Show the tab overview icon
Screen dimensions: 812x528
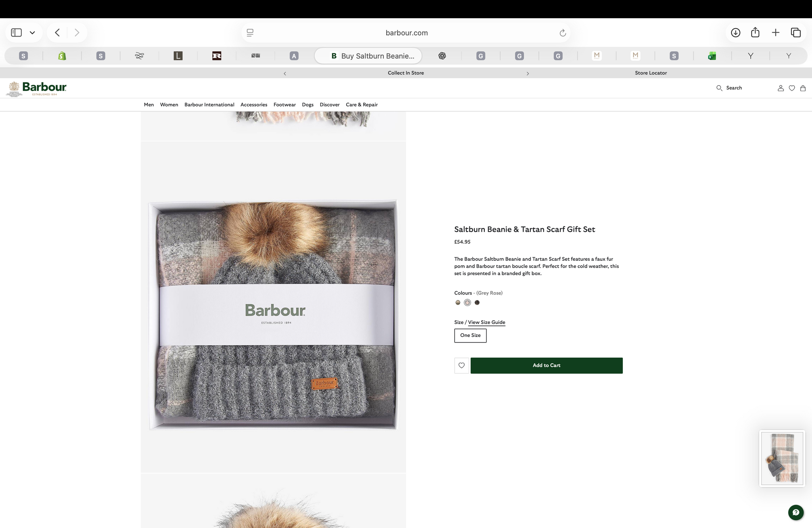pos(796,33)
